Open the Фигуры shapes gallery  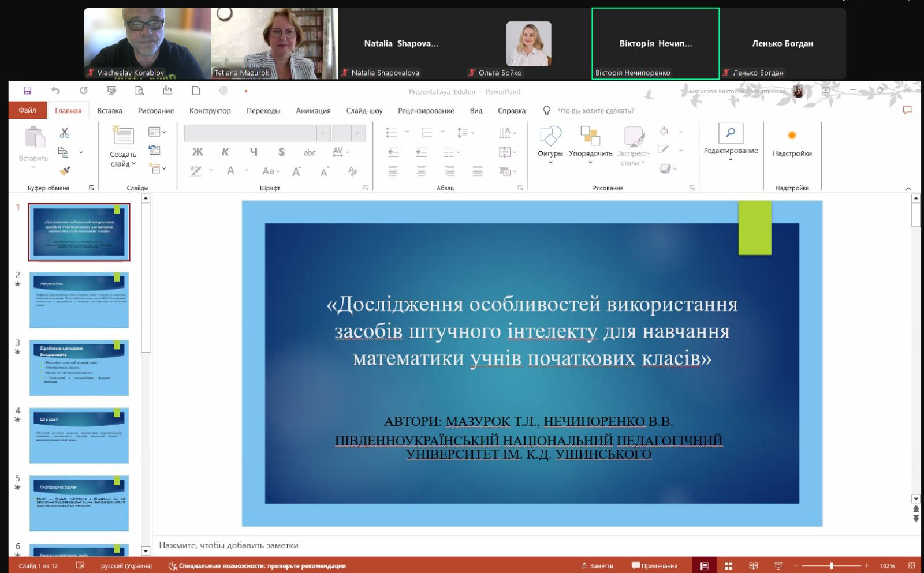(x=550, y=143)
